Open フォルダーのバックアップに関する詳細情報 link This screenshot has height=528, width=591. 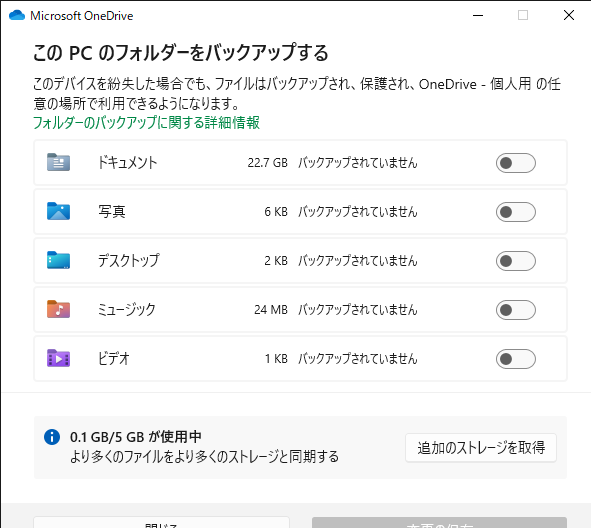146,122
